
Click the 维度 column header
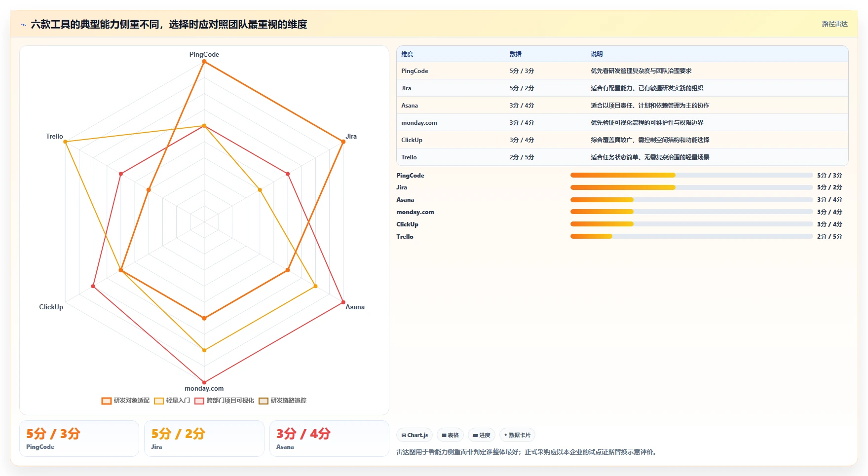pos(407,54)
